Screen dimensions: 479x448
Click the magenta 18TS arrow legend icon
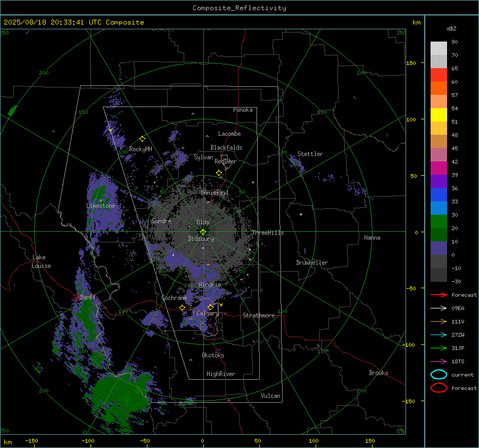[439, 362]
